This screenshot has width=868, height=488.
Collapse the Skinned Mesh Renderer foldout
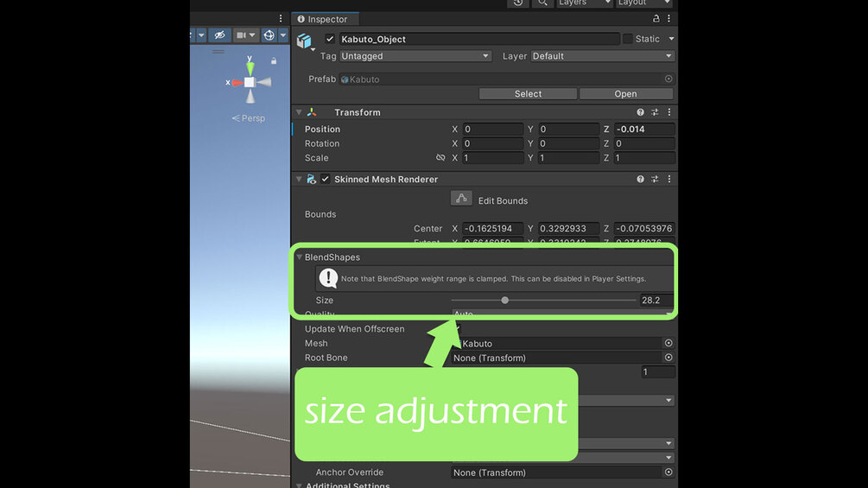(299, 180)
